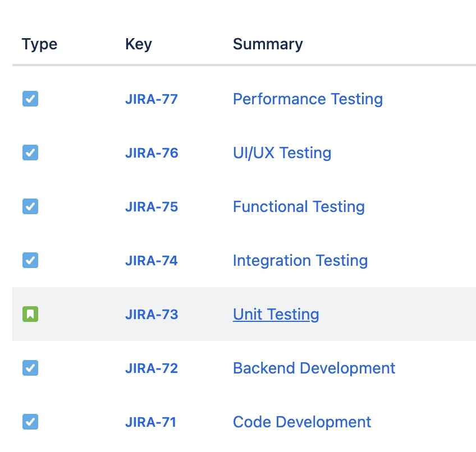Open issue key JIRA-72
476x452 pixels.
151,368
